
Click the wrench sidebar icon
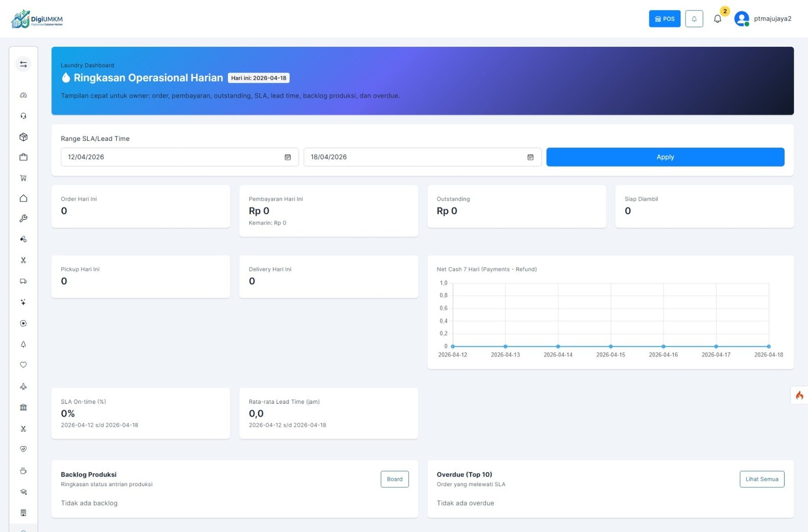click(x=23, y=219)
